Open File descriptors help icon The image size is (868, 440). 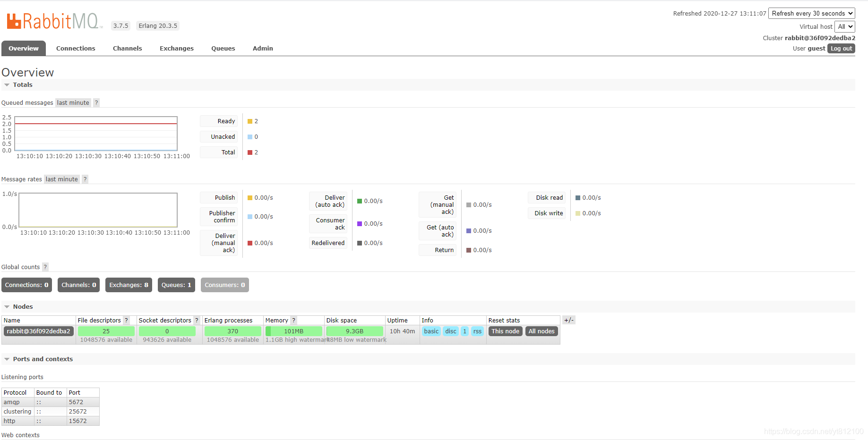[x=126, y=320]
